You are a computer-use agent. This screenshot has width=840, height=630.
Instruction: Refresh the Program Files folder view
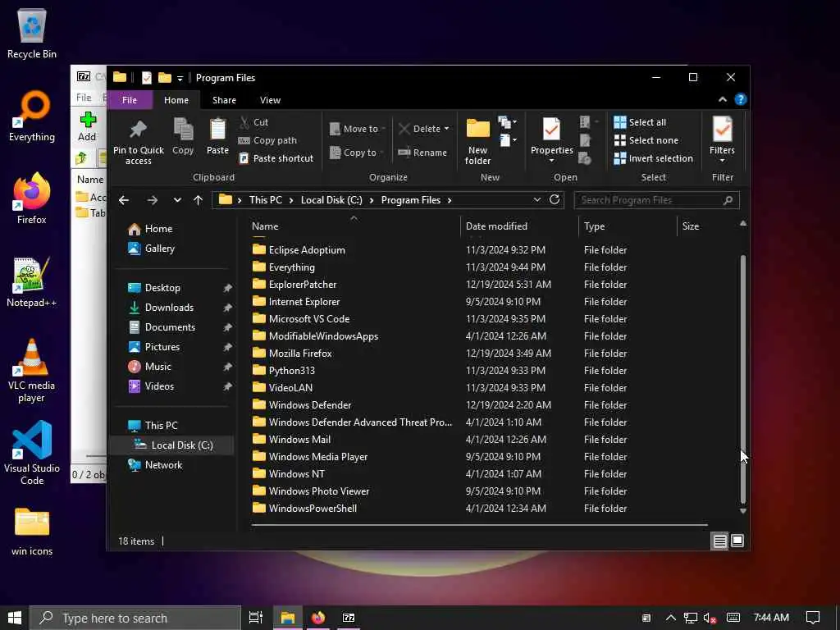(x=555, y=200)
